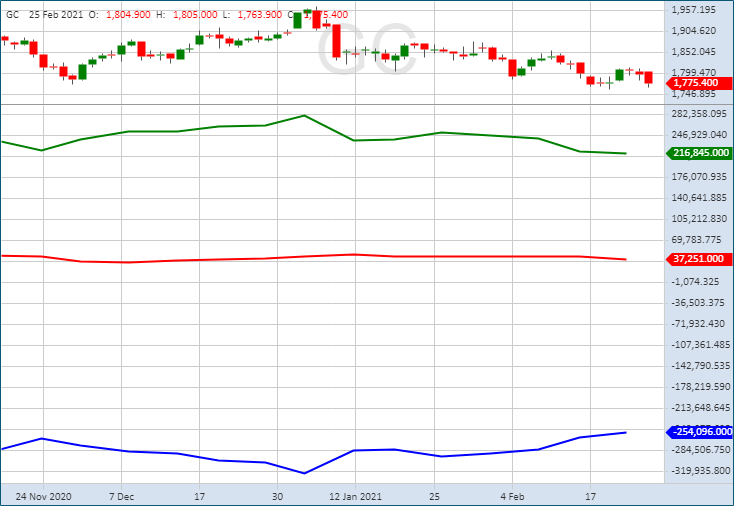Click the red 37,251.000 value tag
The image size is (734, 506).
(x=699, y=259)
